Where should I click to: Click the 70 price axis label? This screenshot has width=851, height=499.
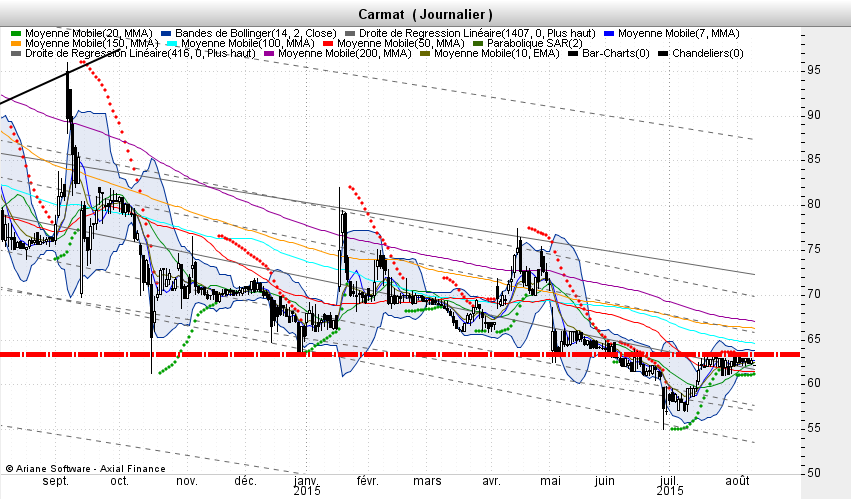[x=814, y=294]
